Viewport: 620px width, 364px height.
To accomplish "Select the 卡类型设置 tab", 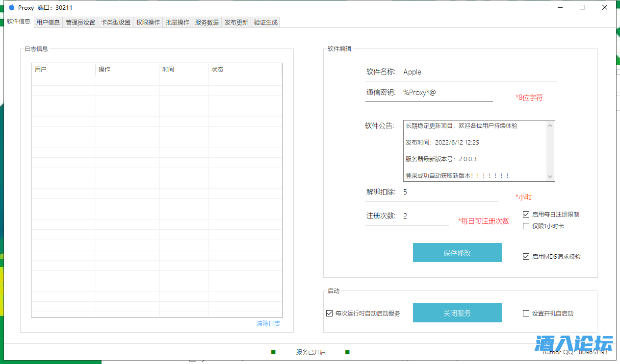I will [x=116, y=22].
